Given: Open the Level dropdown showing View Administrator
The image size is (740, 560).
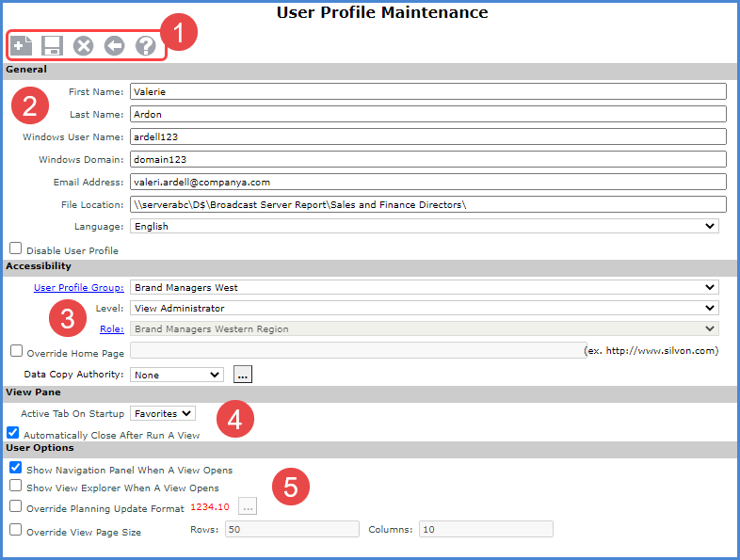Looking at the screenshot, I should point(424,308).
